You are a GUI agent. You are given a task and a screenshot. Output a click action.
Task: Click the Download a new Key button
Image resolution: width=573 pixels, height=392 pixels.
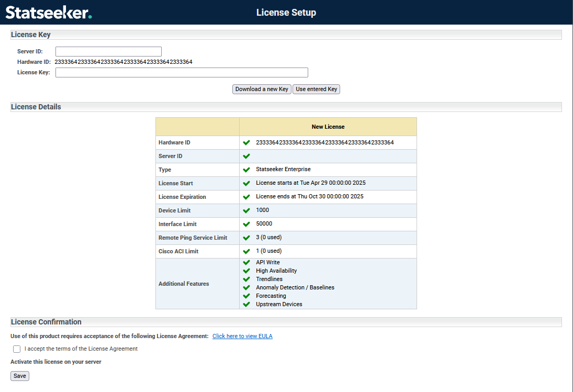point(262,89)
